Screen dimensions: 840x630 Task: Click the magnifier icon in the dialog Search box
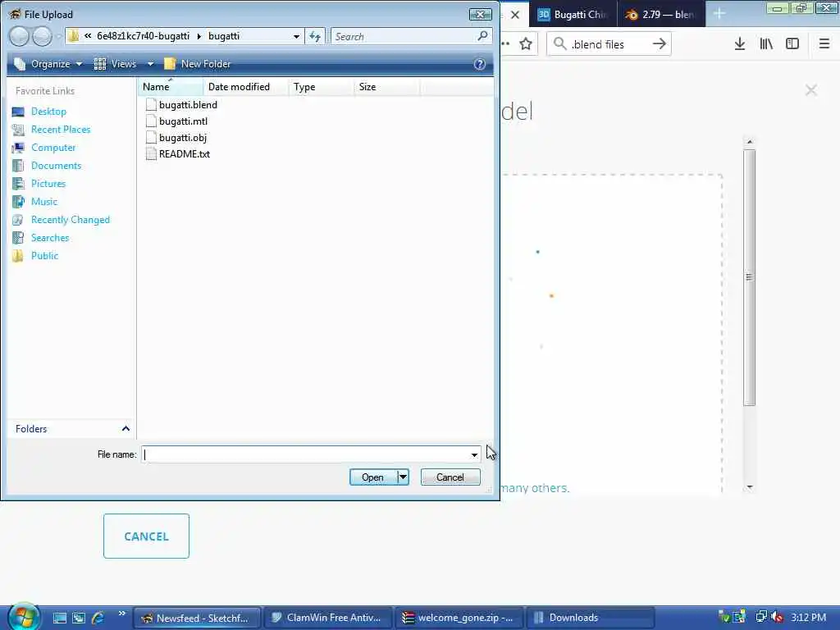(x=482, y=36)
